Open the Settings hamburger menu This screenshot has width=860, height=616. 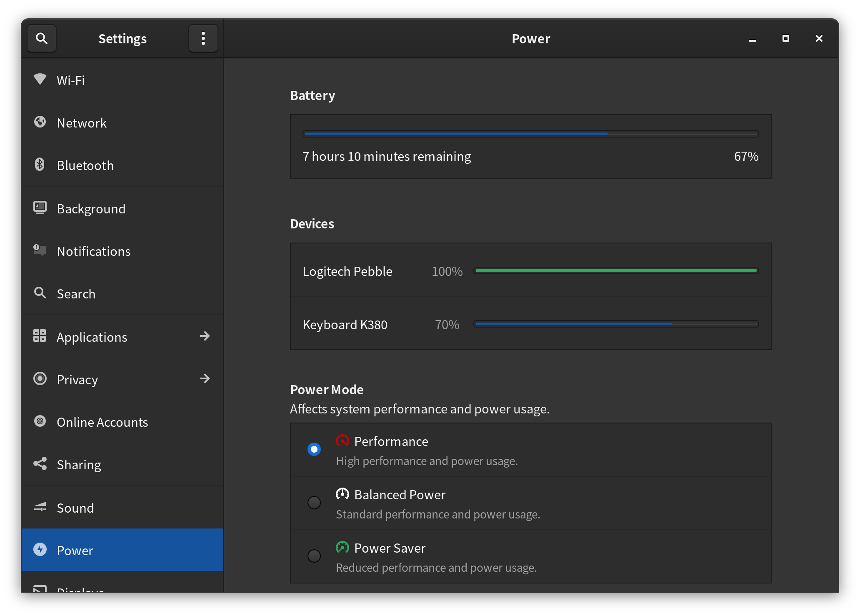[203, 38]
